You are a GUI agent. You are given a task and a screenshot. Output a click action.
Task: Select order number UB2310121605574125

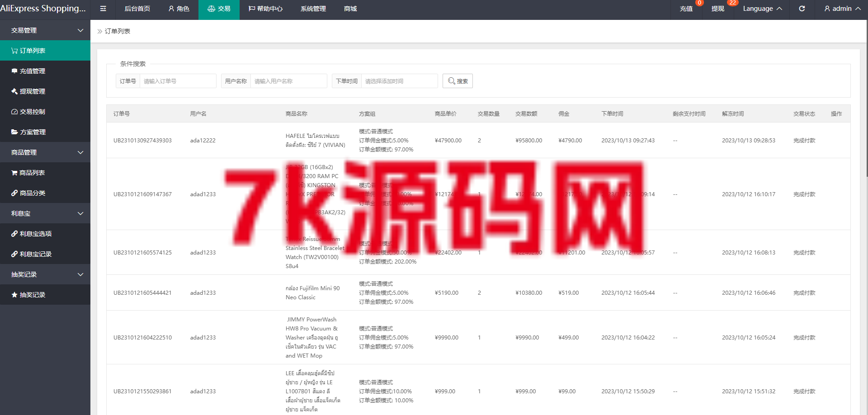(142, 253)
